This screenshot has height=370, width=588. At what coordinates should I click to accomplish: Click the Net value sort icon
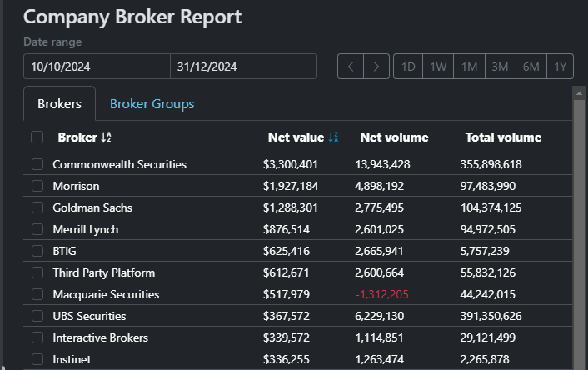(x=334, y=137)
